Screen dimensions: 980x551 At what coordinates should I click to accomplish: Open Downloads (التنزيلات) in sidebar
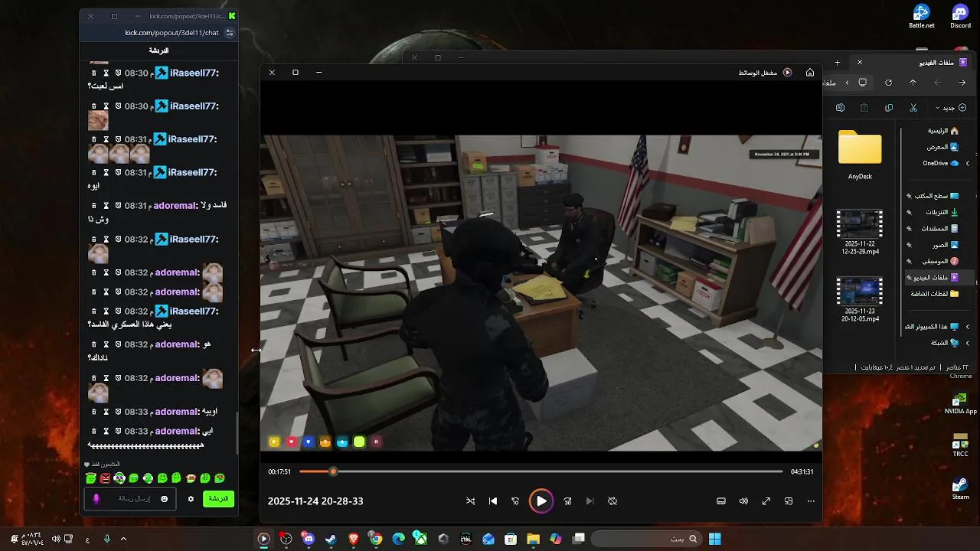(x=941, y=212)
